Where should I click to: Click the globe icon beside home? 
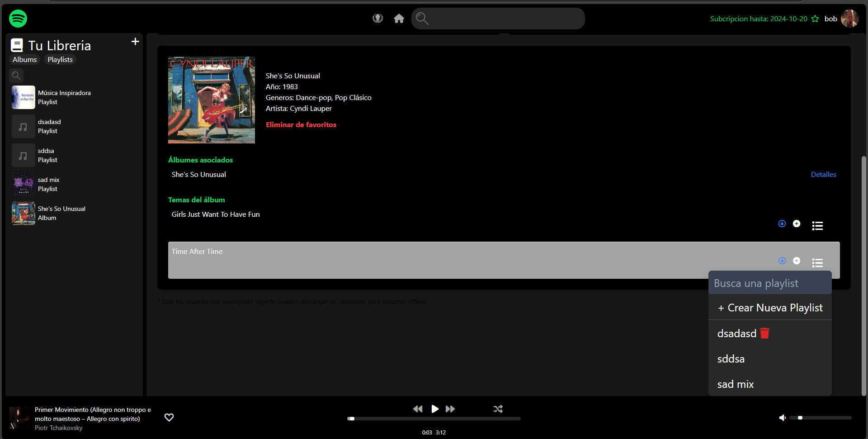[x=377, y=18]
